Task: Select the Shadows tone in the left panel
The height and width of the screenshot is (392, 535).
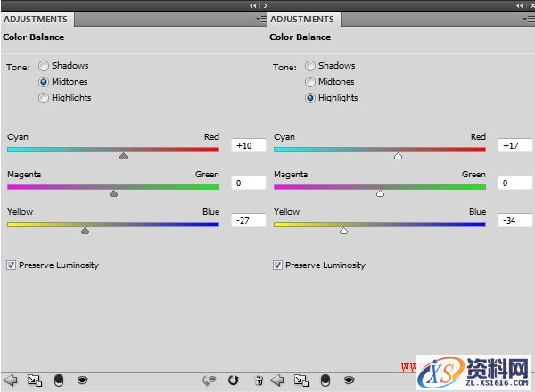Action: coord(43,66)
